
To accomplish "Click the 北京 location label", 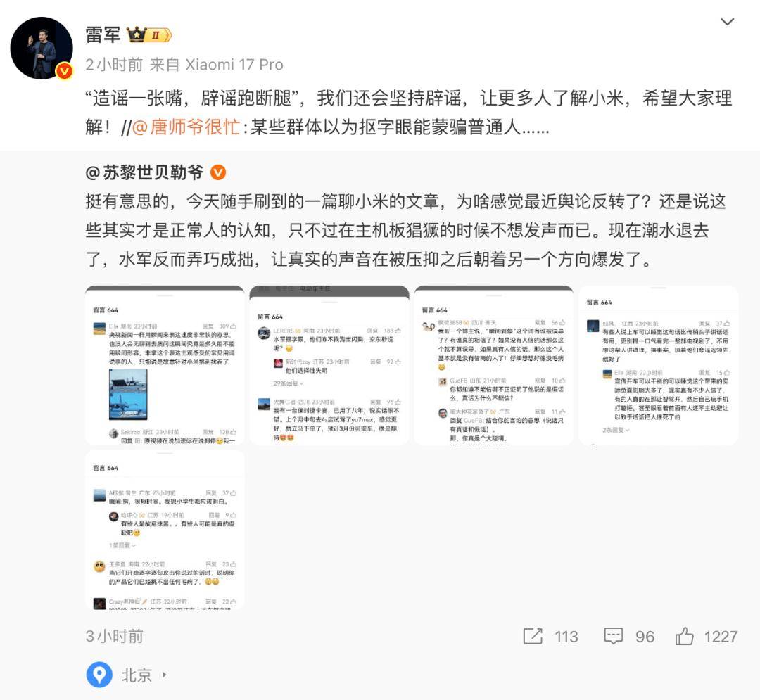I will pyautogui.click(x=137, y=675).
